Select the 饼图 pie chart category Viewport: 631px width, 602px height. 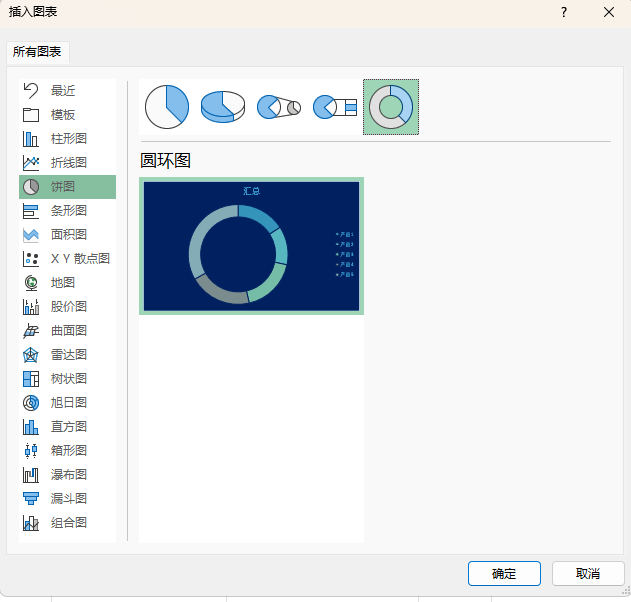tap(67, 187)
